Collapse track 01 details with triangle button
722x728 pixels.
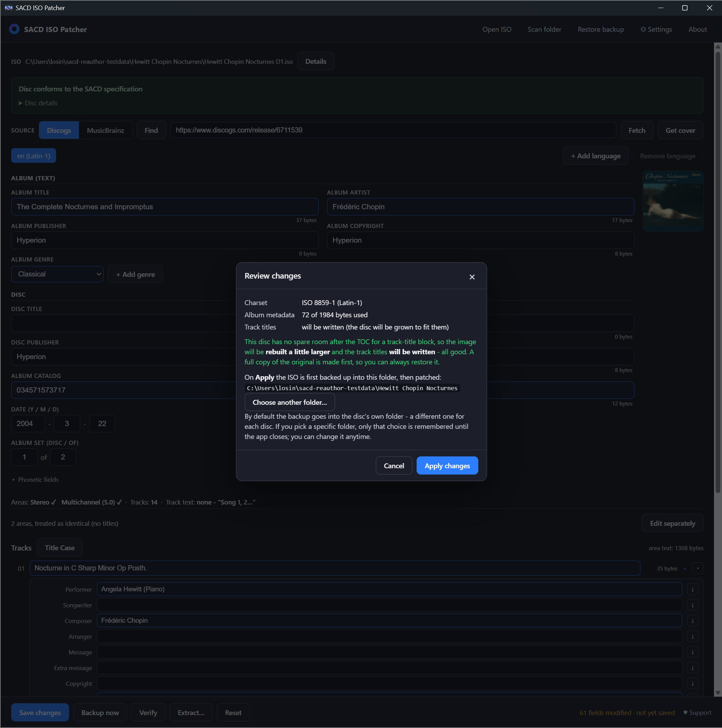698,568
